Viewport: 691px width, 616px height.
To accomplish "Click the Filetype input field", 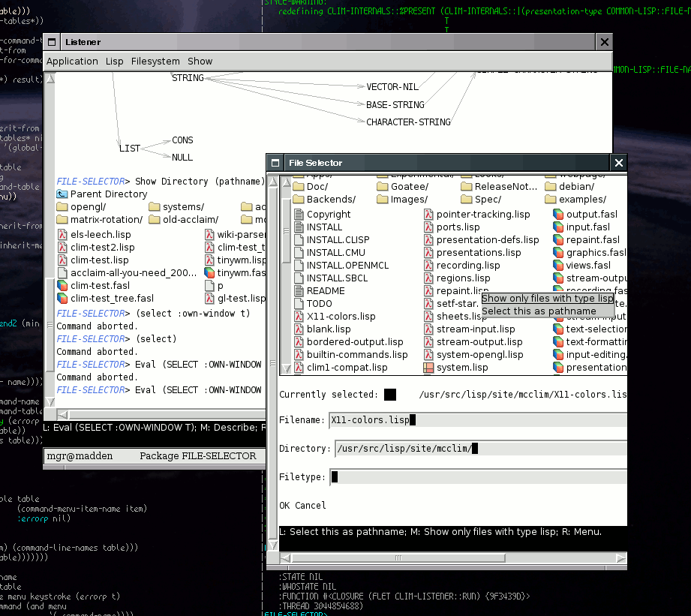I will (x=478, y=476).
